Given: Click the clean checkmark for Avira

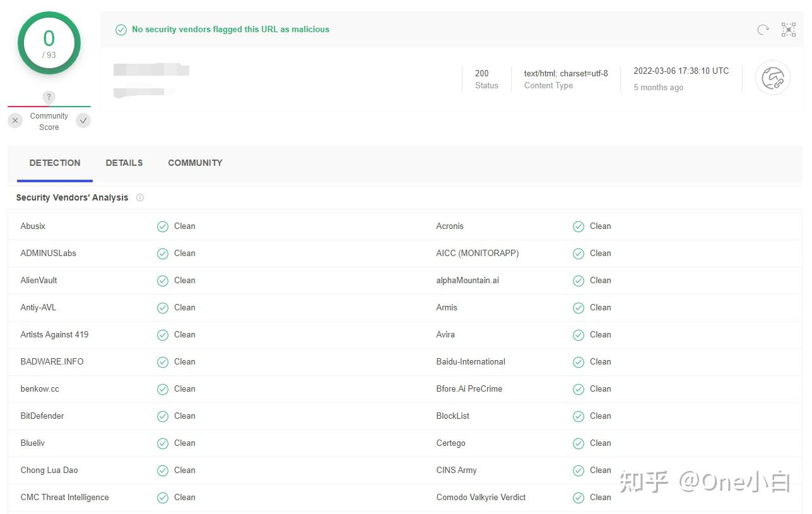Looking at the screenshot, I should pyautogui.click(x=579, y=335).
